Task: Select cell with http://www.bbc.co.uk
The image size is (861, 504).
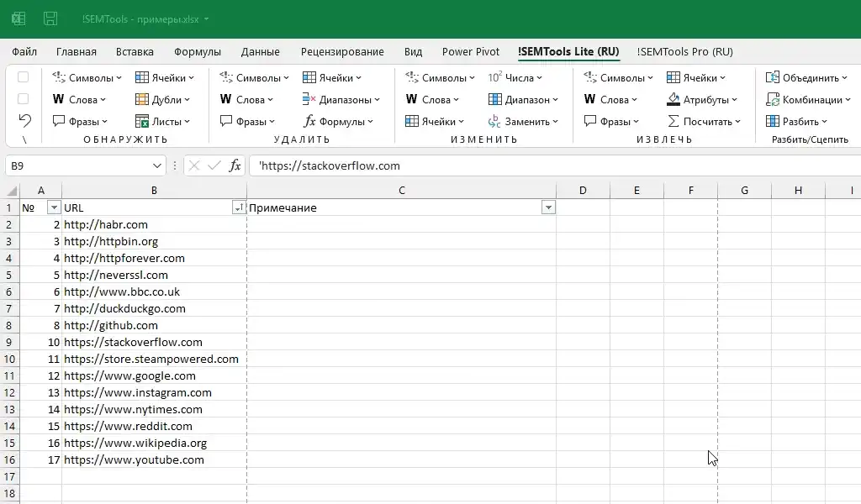Action: click(x=155, y=291)
